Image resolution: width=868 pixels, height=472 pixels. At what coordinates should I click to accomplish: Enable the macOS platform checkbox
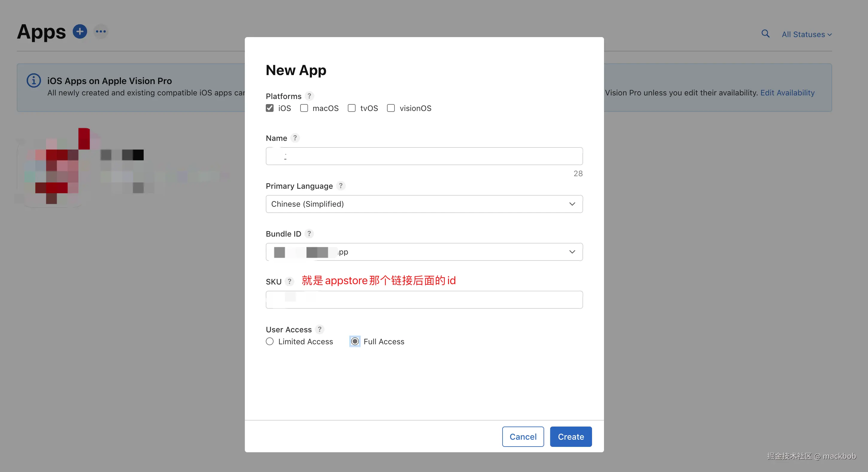coord(304,108)
